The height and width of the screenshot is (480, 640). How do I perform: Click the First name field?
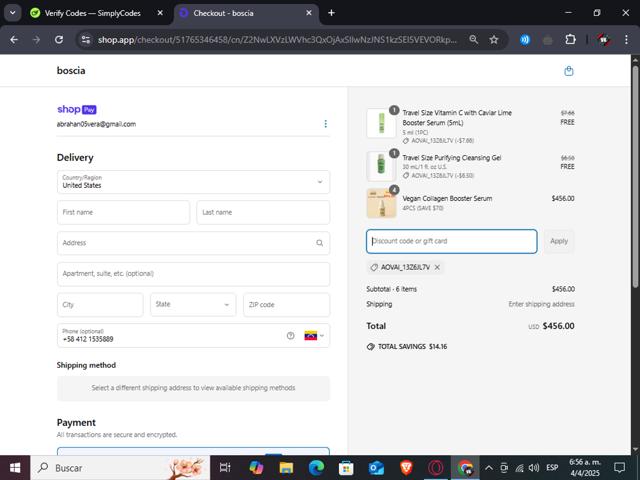pyautogui.click(x=123, y=212)
